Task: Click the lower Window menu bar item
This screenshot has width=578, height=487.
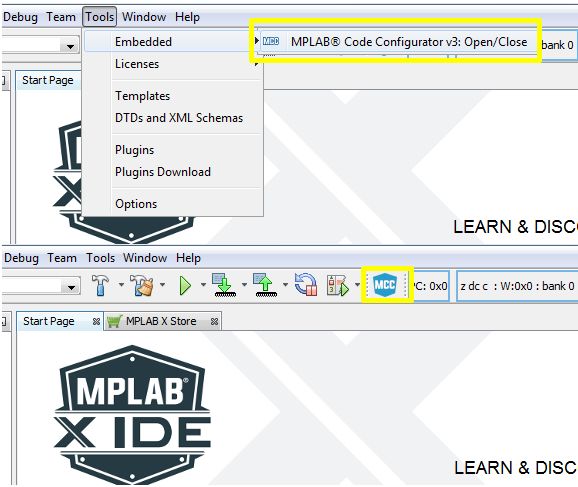Action: point(145,258)
